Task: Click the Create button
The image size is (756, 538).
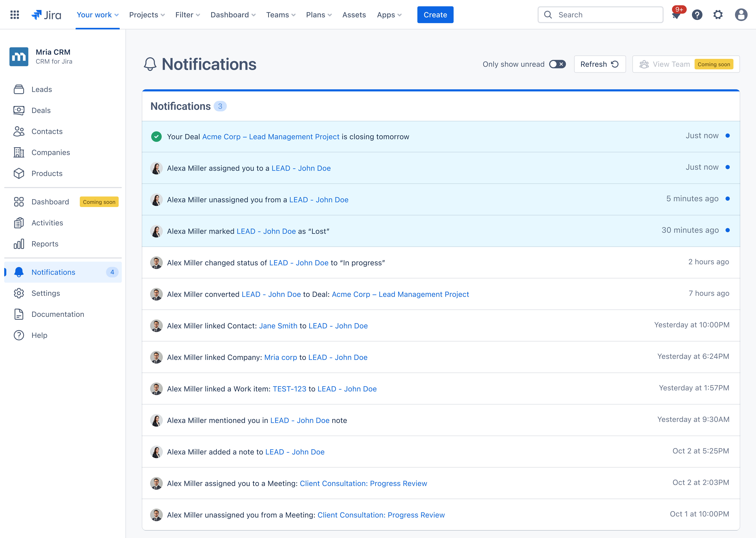Action: coord(435,15)
